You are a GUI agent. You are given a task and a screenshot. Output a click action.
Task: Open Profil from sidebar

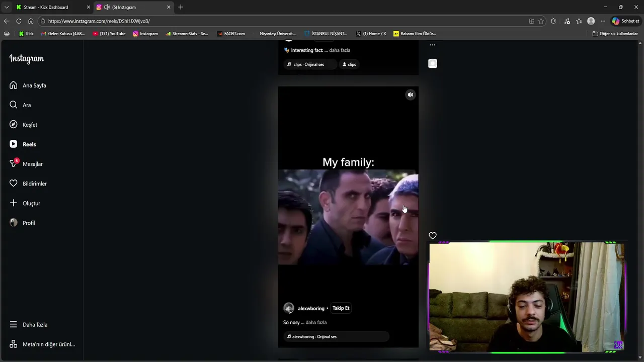pyautogui.click(x=22, y=223)
